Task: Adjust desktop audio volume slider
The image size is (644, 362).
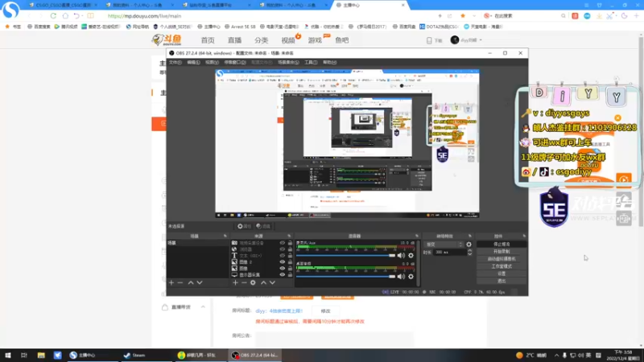Action: click(x=345, y=277)
